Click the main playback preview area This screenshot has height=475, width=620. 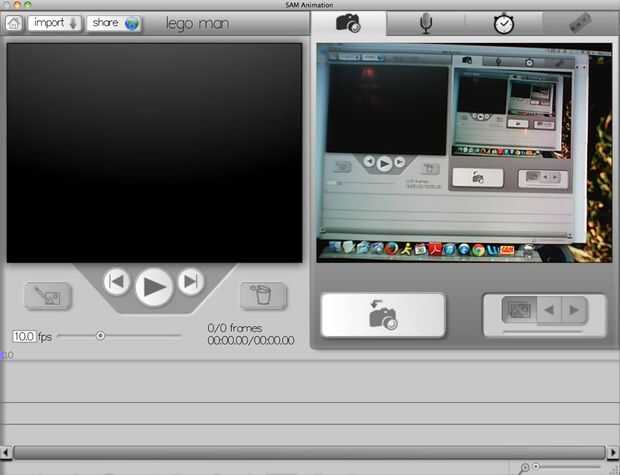(x=155, y=153)
